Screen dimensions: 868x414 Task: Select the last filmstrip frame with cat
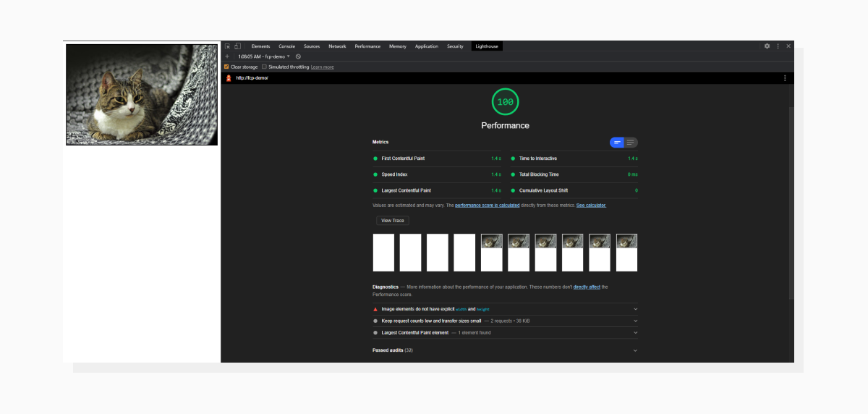pos(626,253)
